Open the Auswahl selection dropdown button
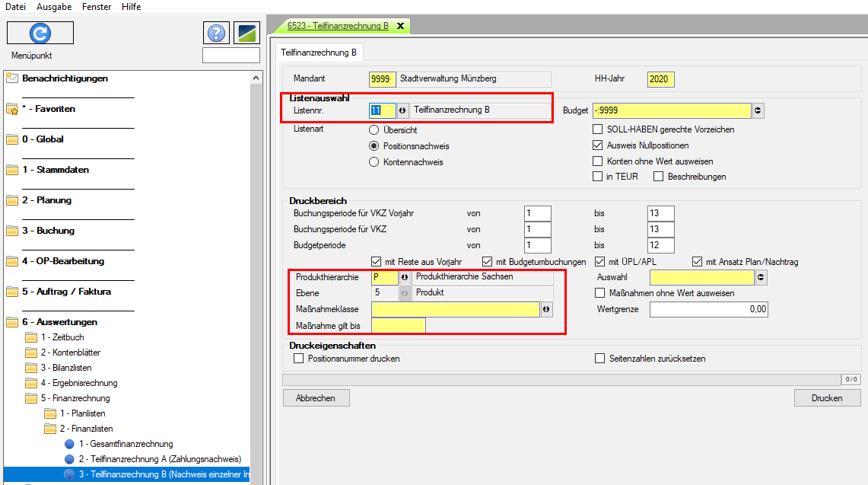This screenshot has width=868, height=485. (x=760, y=278)
